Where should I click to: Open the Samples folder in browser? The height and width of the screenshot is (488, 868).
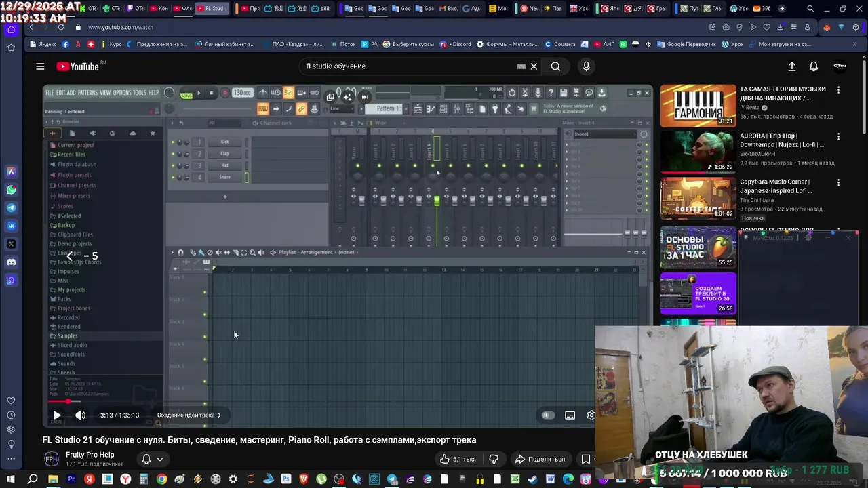point(64,336)
